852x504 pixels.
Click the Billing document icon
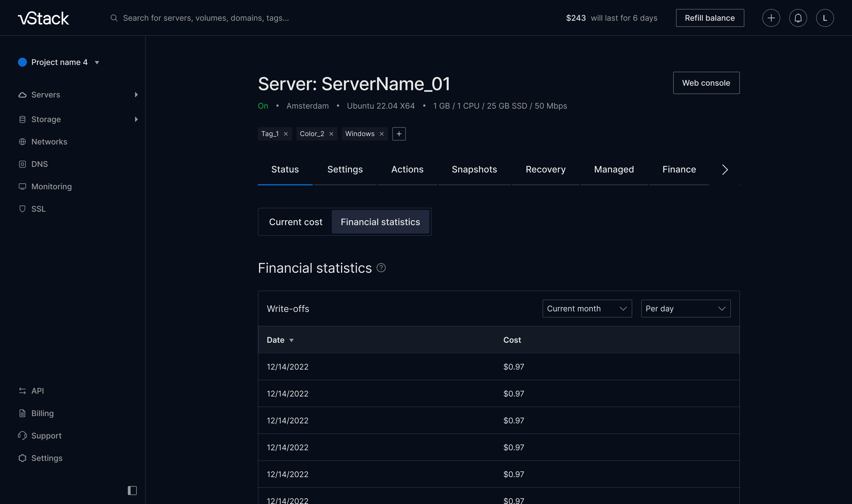click(22, 413)
